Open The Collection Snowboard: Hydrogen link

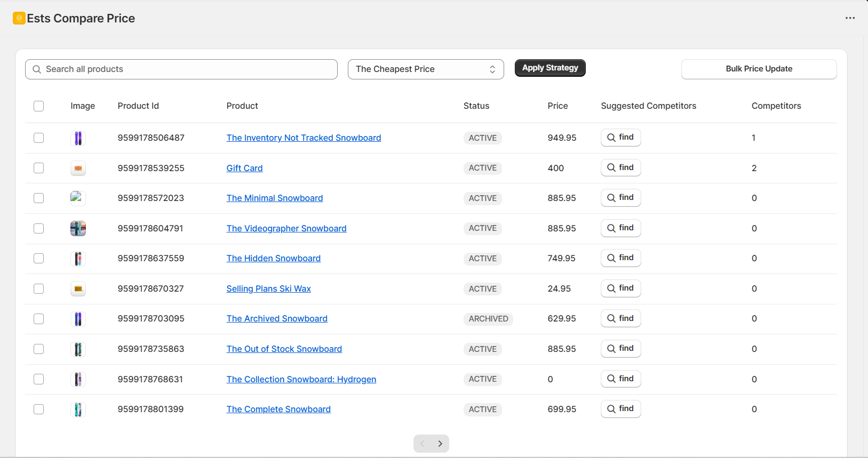[301, 379]
